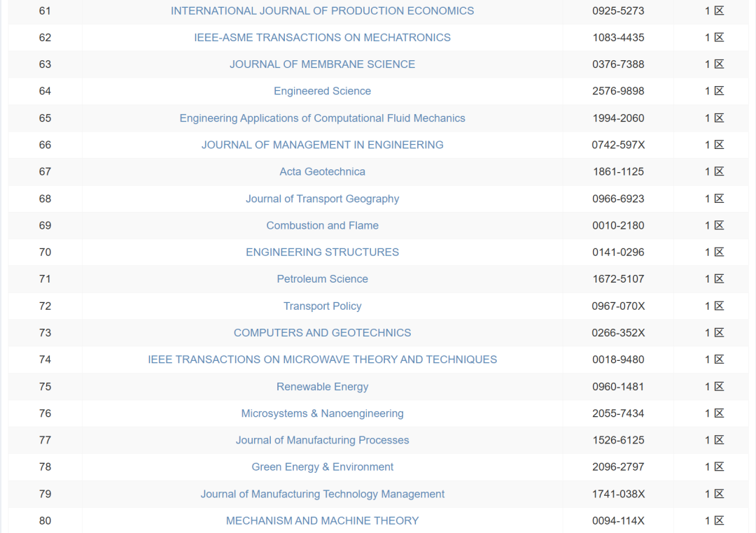This screenshot has width=756, height=533.
Task: Select ISSN 1672-5107 cell
Action: [x=618, y=279]
